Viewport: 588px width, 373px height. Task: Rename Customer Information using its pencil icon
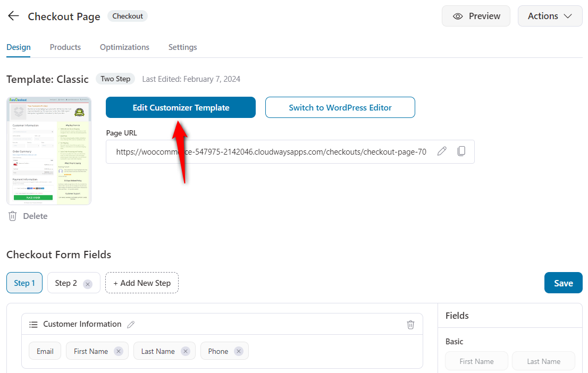[x=131, y=324]
